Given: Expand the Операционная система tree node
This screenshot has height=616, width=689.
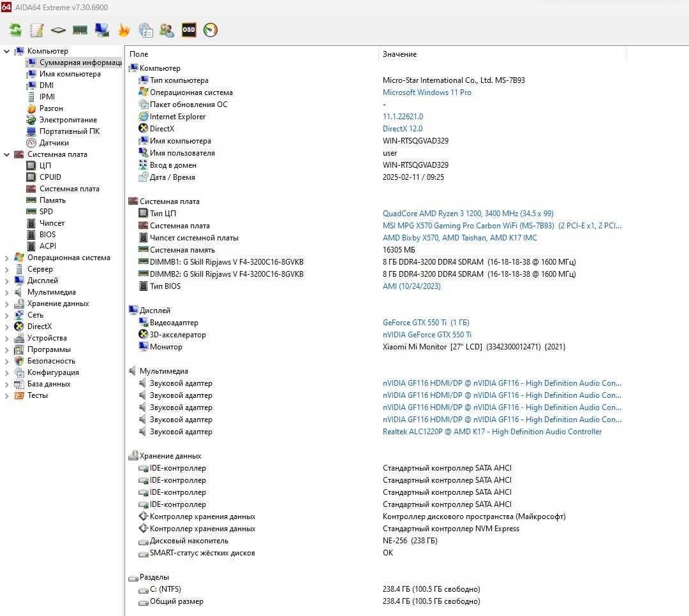Looking at the screenshot, I should point(6,258).
